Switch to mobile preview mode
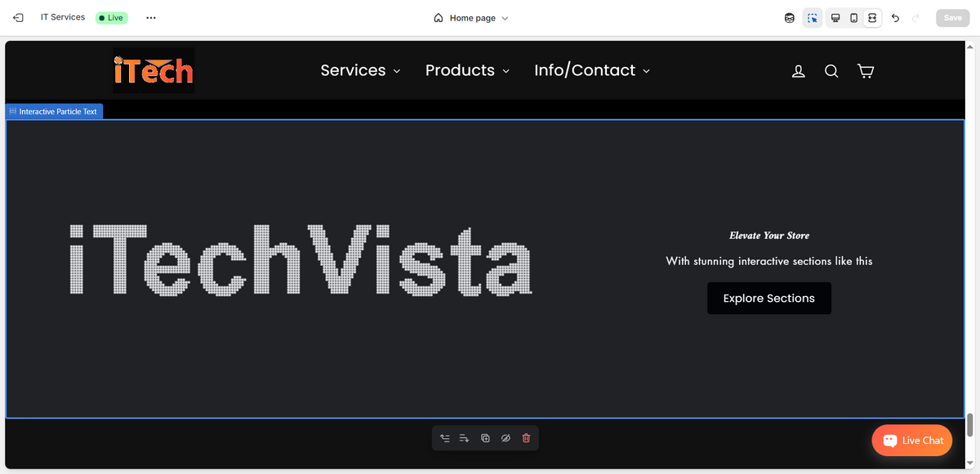Screen dimensions: 980x474 [x=853, y=18]
